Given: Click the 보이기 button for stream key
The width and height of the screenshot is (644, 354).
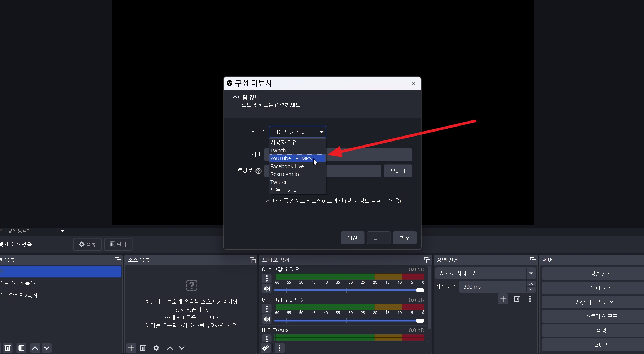Looking at the screenshot, I should point(398,171).
